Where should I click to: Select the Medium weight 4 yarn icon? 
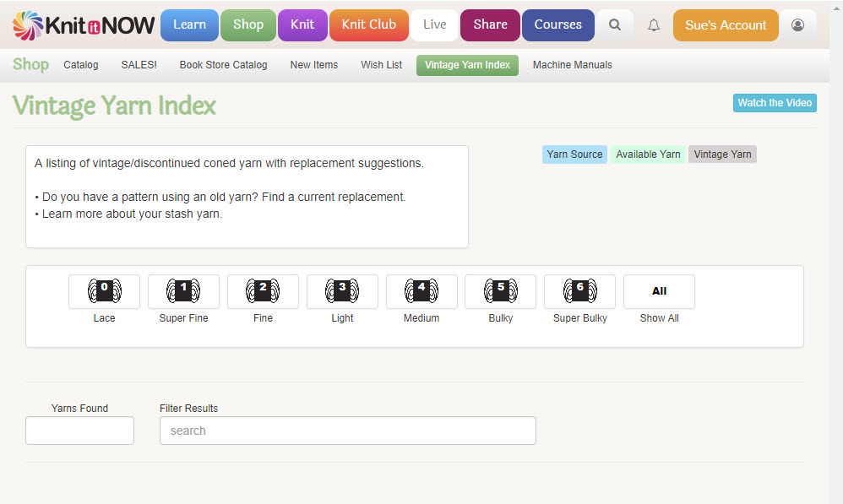pyautogui.click(x=421, y=291)
